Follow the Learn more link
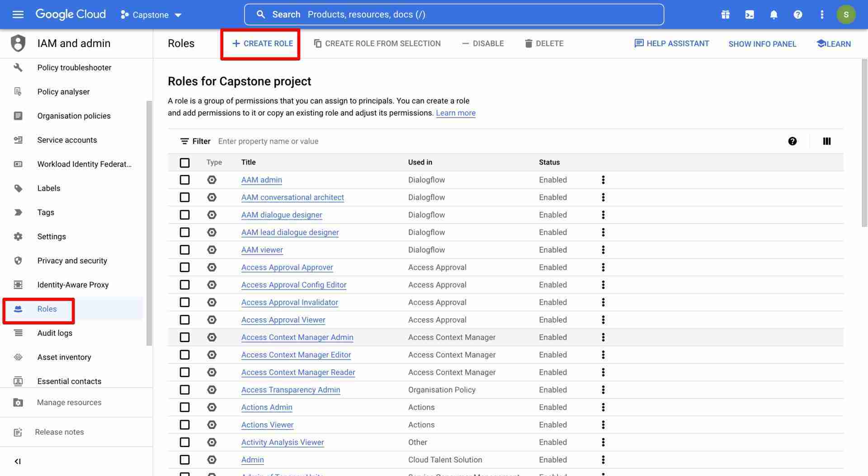 pyautogui.click(x=456, y=113)
